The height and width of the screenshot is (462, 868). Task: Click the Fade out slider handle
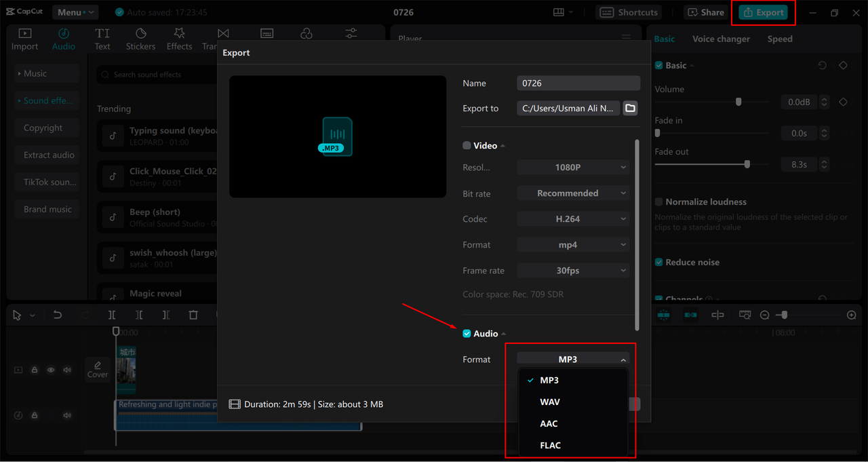(x=747, y=164)
